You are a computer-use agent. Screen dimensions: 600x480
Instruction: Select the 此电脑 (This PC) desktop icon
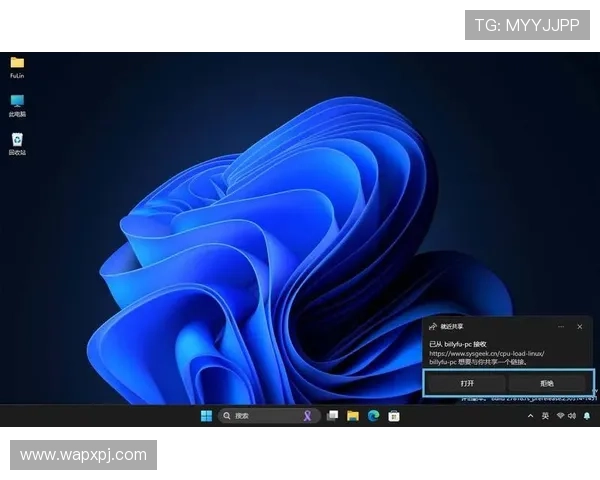coord(17,102)
